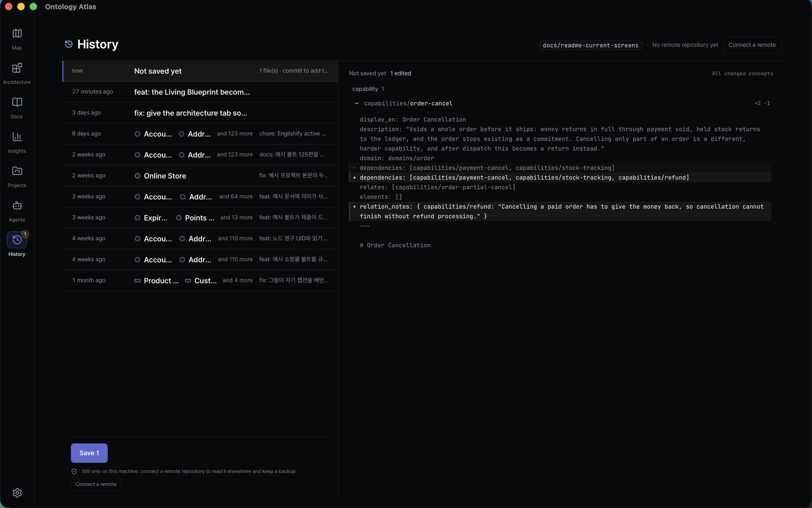Select the 'and 64 more' commit row

click(x=200, y=197)
